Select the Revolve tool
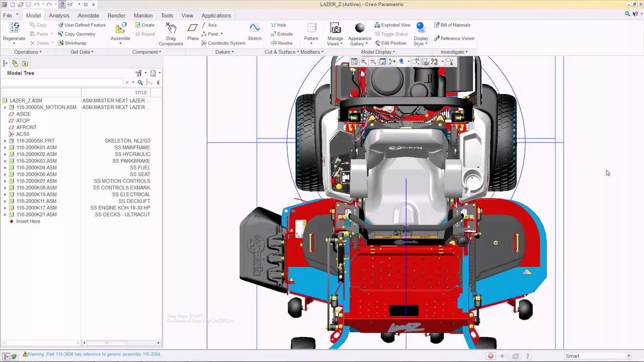The image size is (644, 362). (x=281, y=43)
